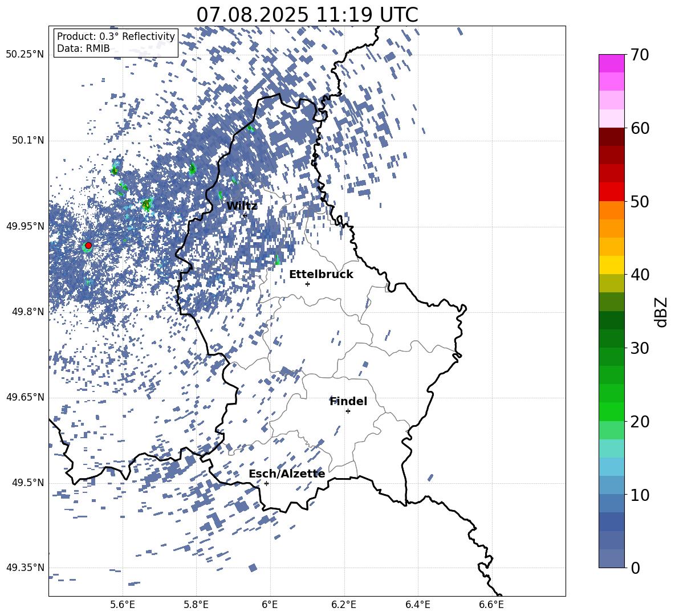Click the Wiltz city label

pos(242,206)
